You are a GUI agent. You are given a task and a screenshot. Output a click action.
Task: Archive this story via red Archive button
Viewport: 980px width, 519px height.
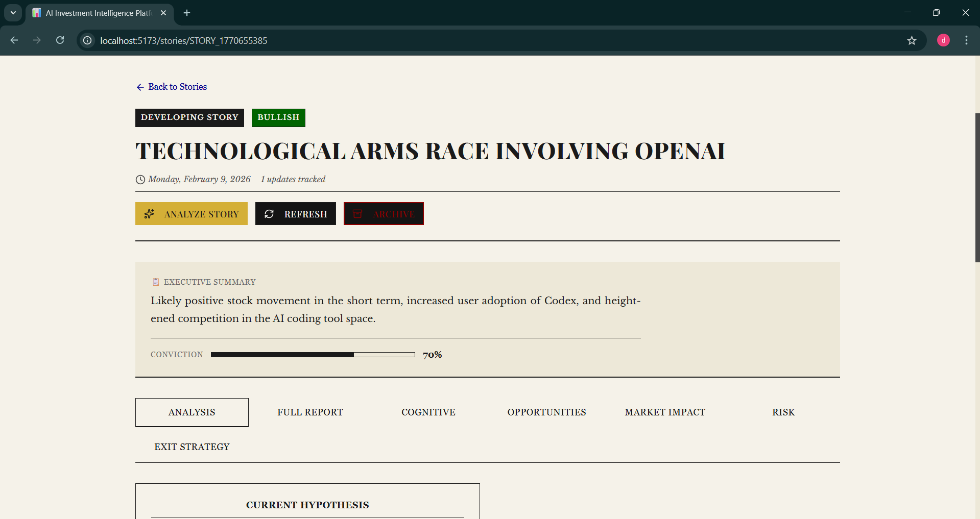click(384, 214)
